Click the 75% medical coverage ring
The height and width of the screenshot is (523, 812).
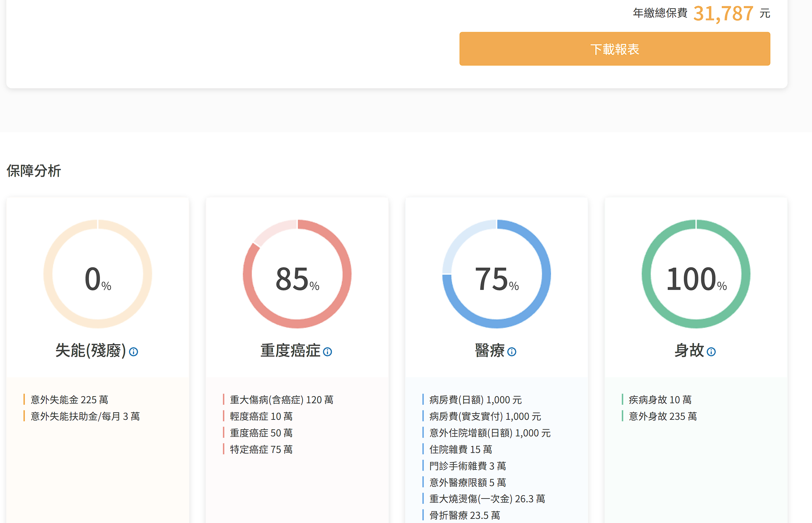pos(497,274)
